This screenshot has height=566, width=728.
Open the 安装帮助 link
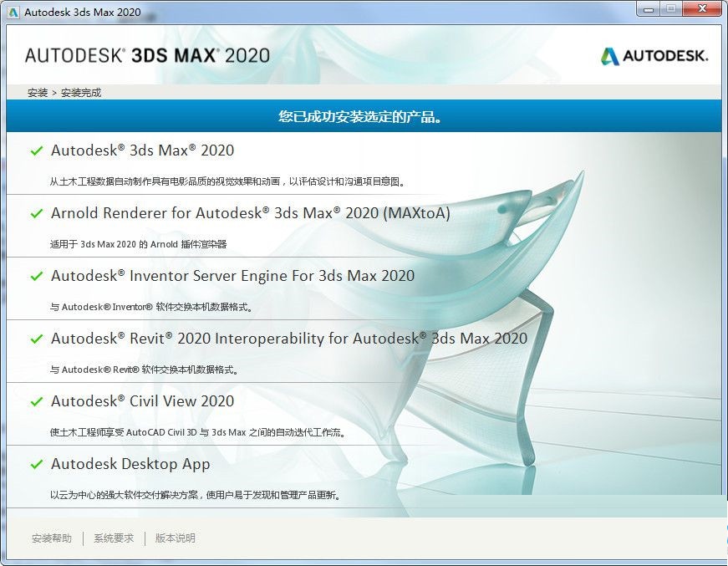(52, 538)
